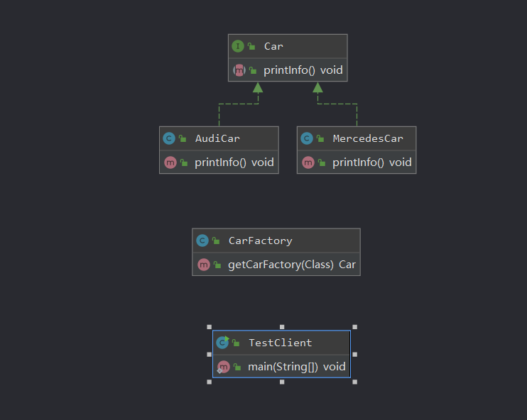
Task: Click the top-left resize handle of TestClient
Action: pos(210,327)
